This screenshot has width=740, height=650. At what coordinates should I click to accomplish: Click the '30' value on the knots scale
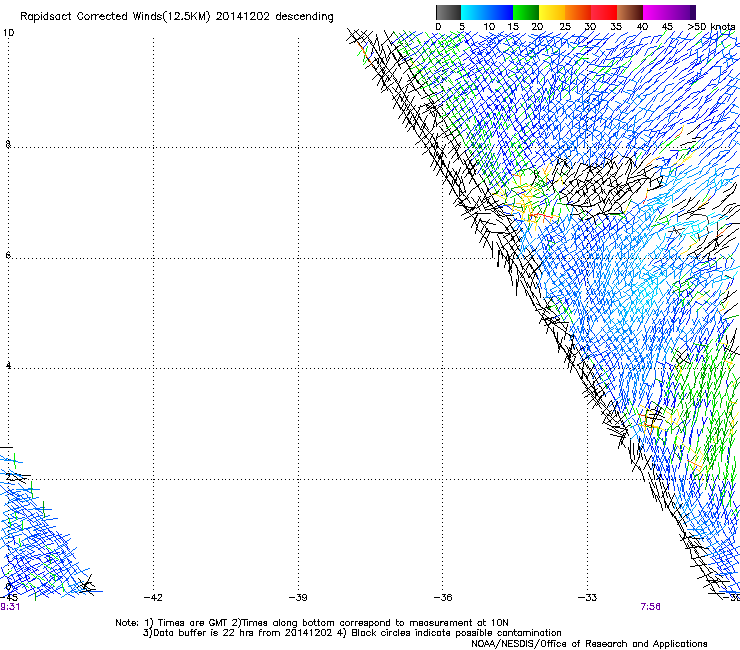[590, 27]
